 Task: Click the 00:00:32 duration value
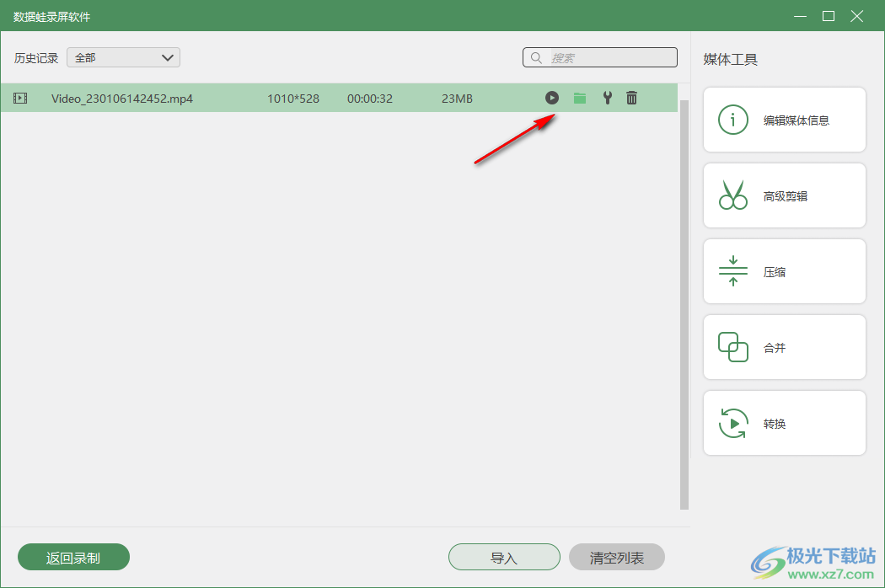click(x=370, y=99)
